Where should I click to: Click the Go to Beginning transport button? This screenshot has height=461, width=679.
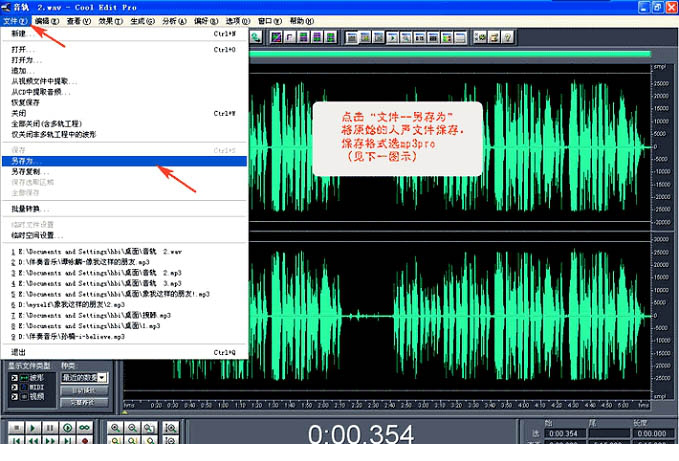pos(16,440)
